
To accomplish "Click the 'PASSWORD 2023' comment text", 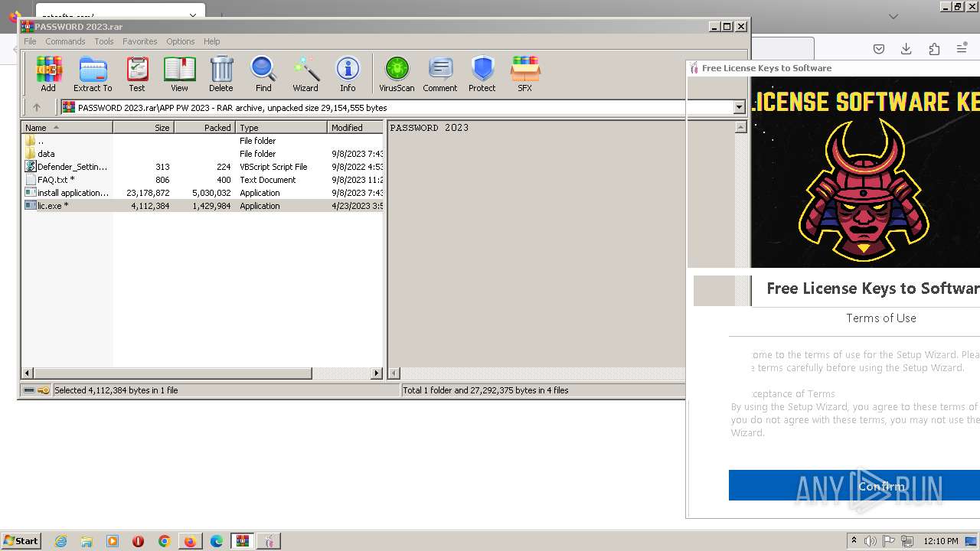I will click(430, 128).
